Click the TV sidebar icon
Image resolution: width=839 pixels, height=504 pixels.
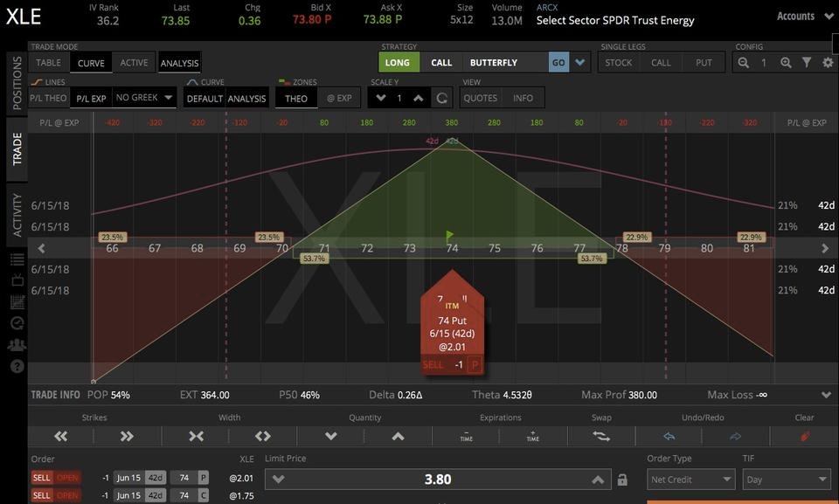point(17,280)
